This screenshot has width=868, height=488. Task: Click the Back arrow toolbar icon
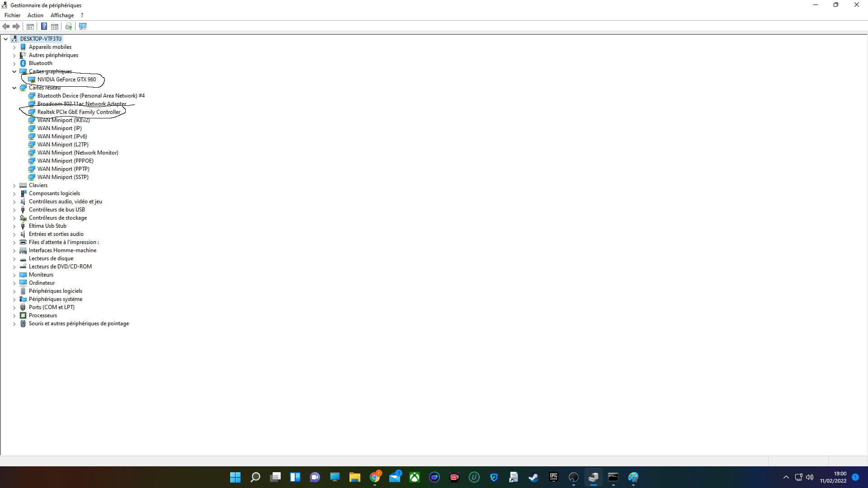tap(6, 26)
